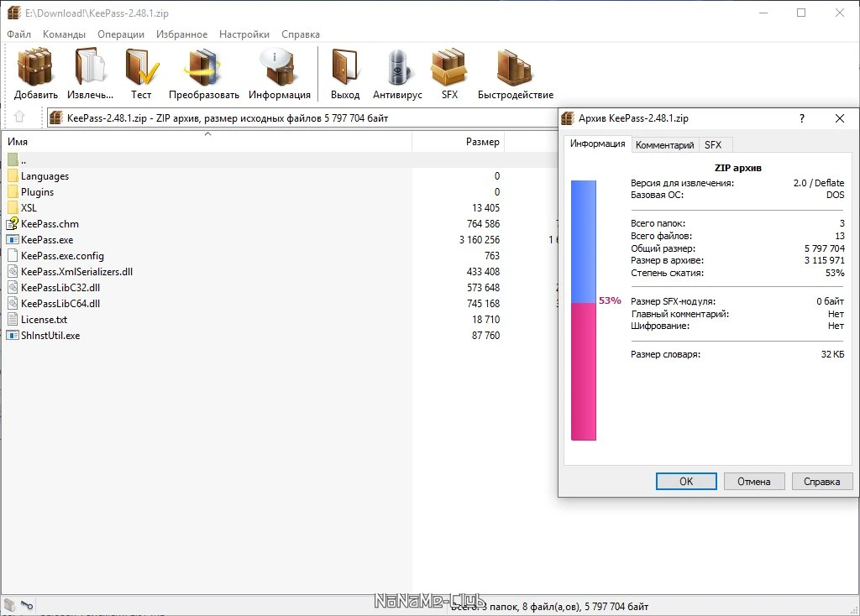This screenshot has height=616, width=860.
Task: Open the Операции menu
Action: 121,34
